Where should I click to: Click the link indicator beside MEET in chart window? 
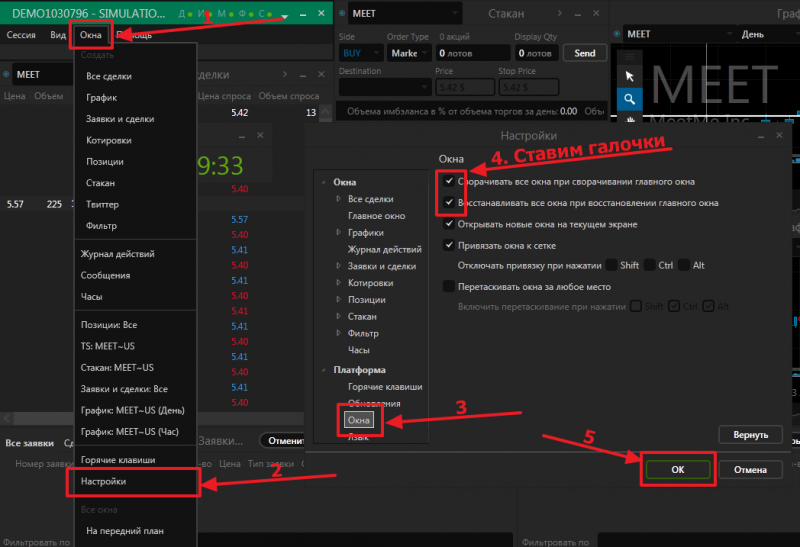point(617,34)
